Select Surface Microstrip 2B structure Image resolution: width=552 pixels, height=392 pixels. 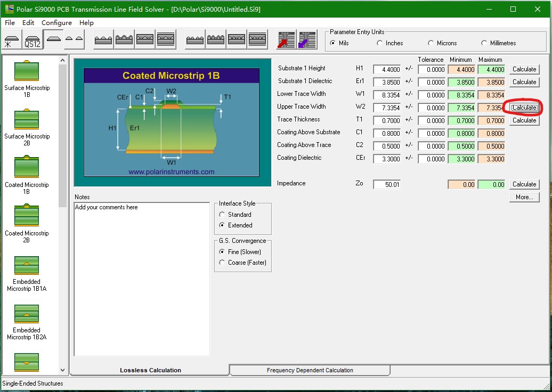point(27,127)
